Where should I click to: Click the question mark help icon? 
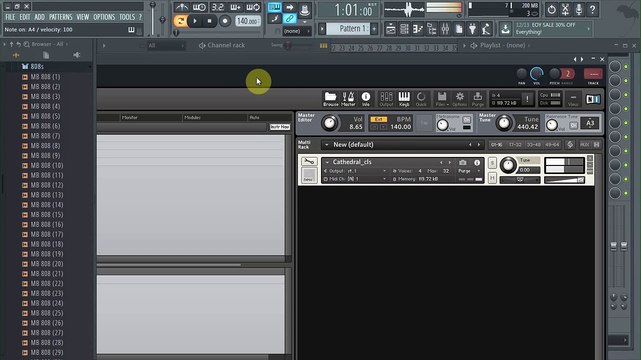point(592,9)
